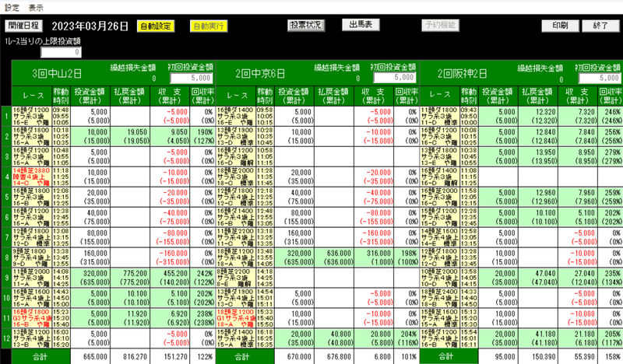Click Chukyo payout cell 40,800
623x364 pixels.
pyautogui.click(x=334, y=338)
